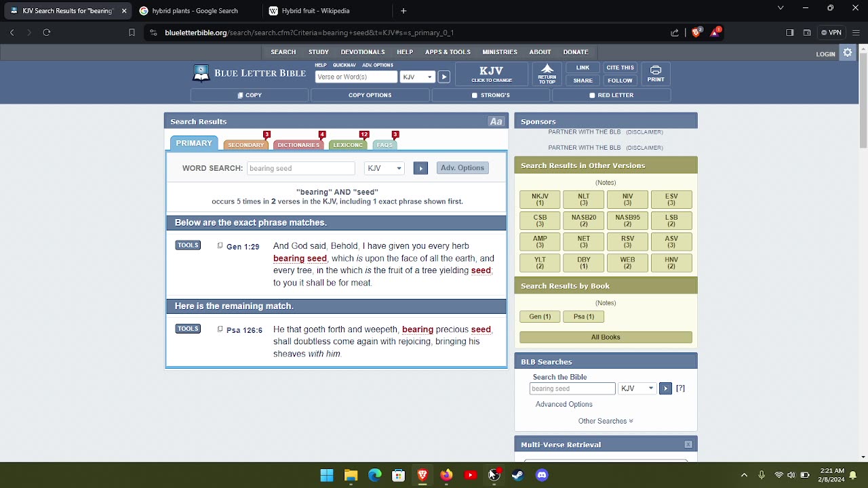Open Advanced Options link in sidebar
This screenshot has width=868, height=488.
(564, 405)
